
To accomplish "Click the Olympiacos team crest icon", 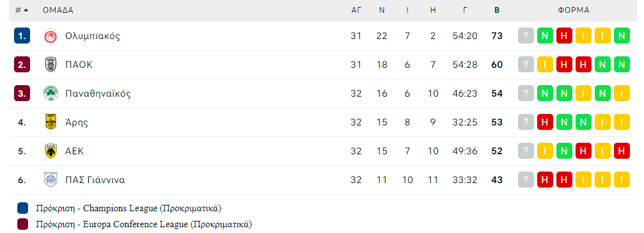I will 51,36.
